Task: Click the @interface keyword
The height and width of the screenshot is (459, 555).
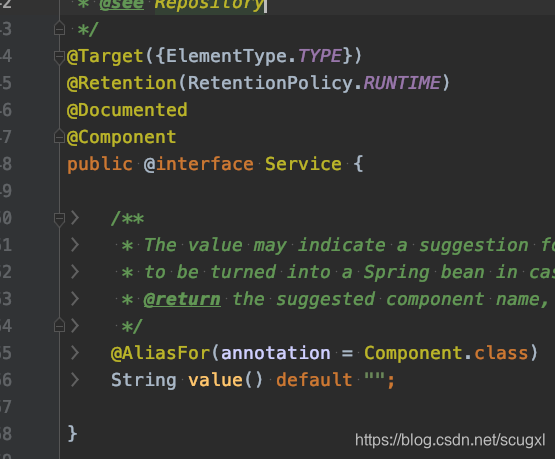Action: [x=199, y=165]
